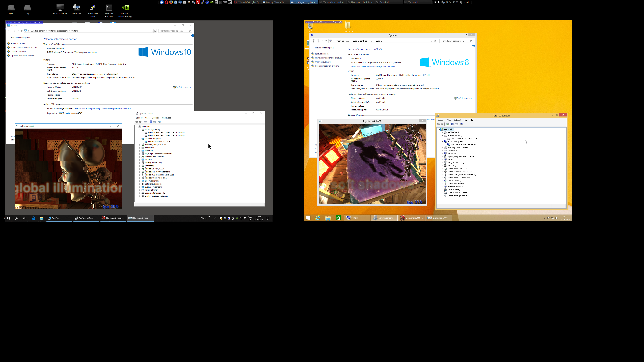Screen dimensions: 644x362
Task: Click blue help icon in Windows 8.1 Device Manager toolbar
Action: [452, 124]
